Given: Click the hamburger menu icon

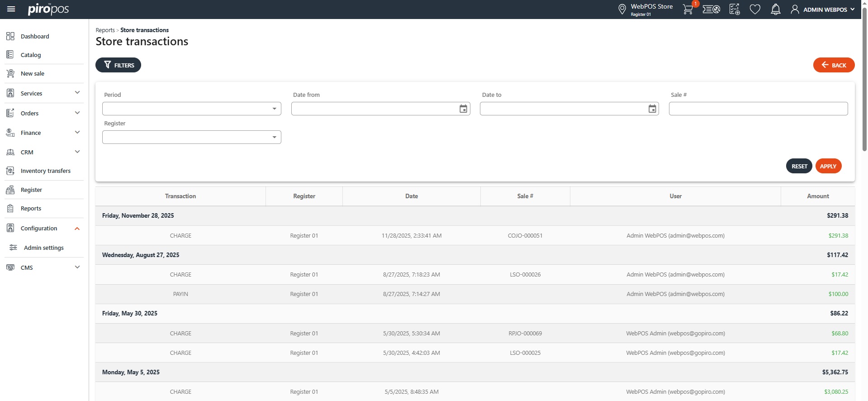Looking at the screenshot, I should [x=11, y=9].
